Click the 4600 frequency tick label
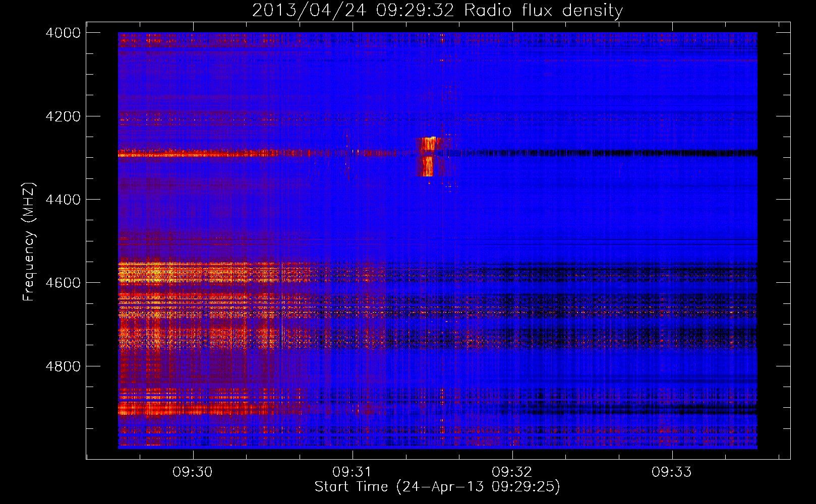The width and height of the screenshot is (816, 504). 63,283
